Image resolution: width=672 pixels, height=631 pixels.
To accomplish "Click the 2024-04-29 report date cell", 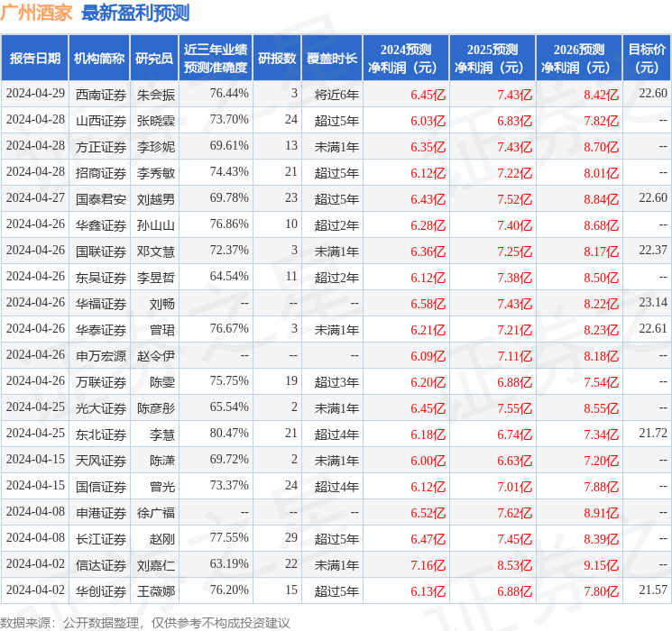I will click(x=35, y=94).
